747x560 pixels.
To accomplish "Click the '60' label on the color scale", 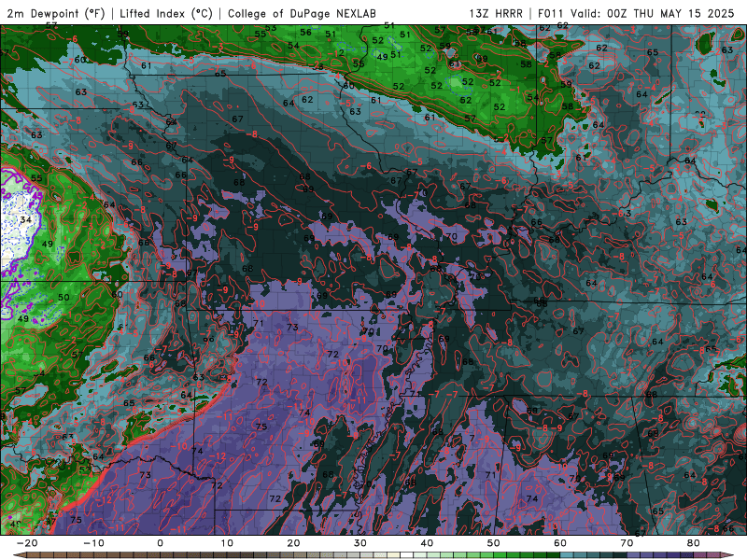I will [560, 543].
